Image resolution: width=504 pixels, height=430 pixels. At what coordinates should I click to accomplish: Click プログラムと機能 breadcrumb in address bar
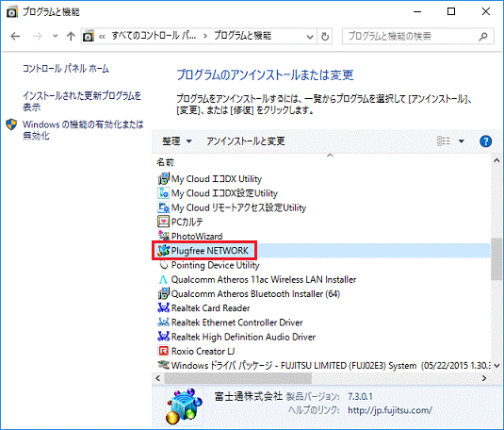tap(243, 36)
